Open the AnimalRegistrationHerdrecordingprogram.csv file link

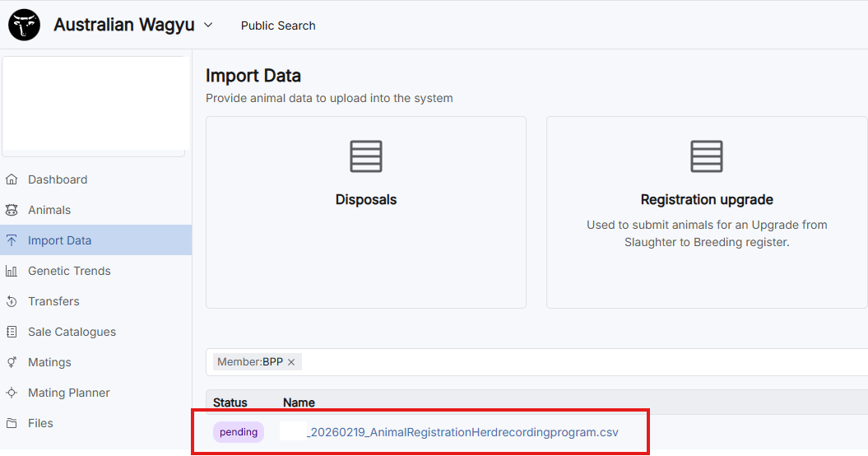462,432
